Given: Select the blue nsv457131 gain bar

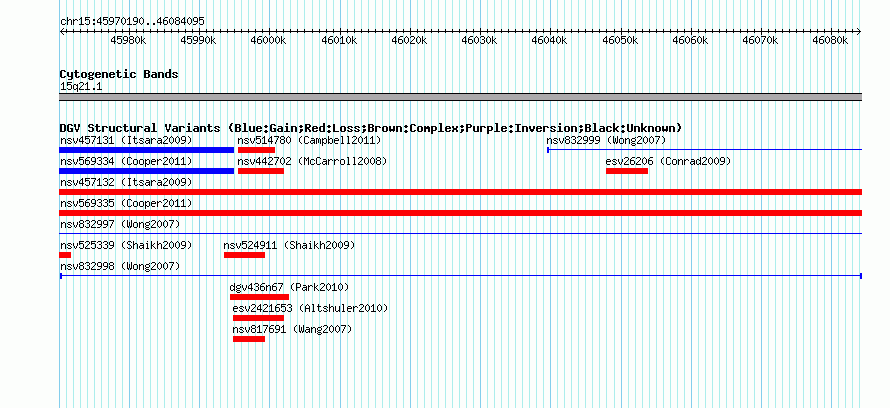Looking at the screenshot, I should pyautogui.click(x=146, y=150).
